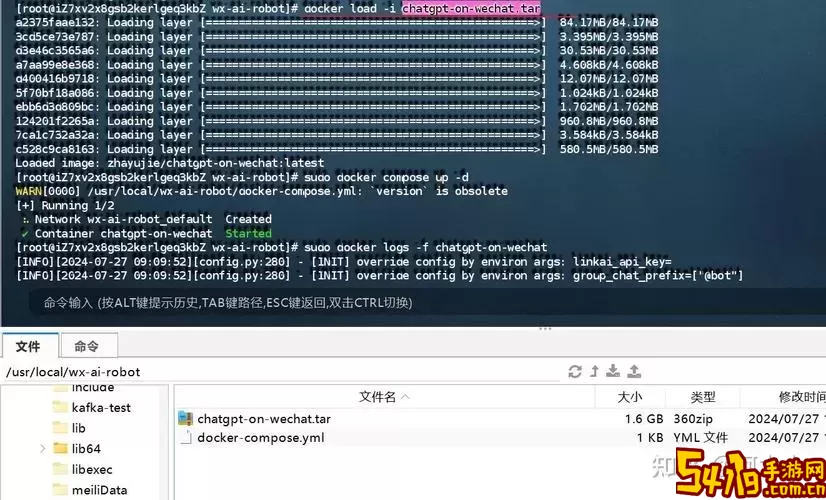Click the 124201f2265a layer progress bar
Viewport: 826px width, 500px height.
[373, 121]
